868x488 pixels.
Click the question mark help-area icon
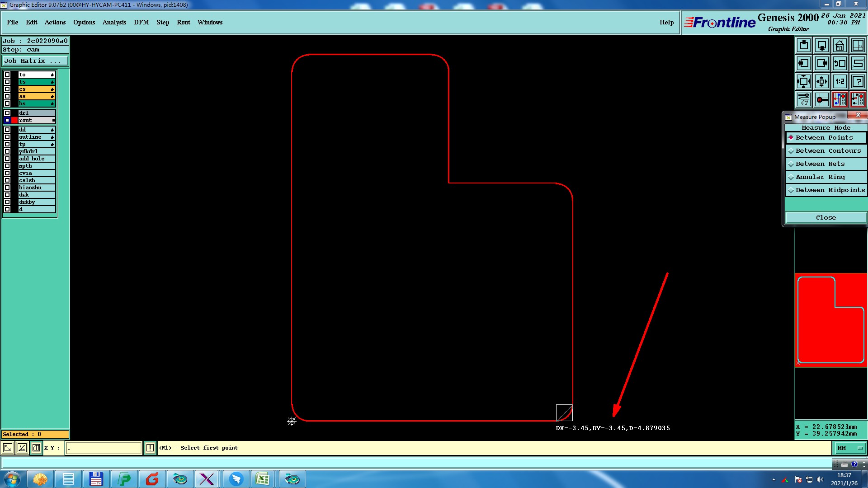[x=858, y=82]
